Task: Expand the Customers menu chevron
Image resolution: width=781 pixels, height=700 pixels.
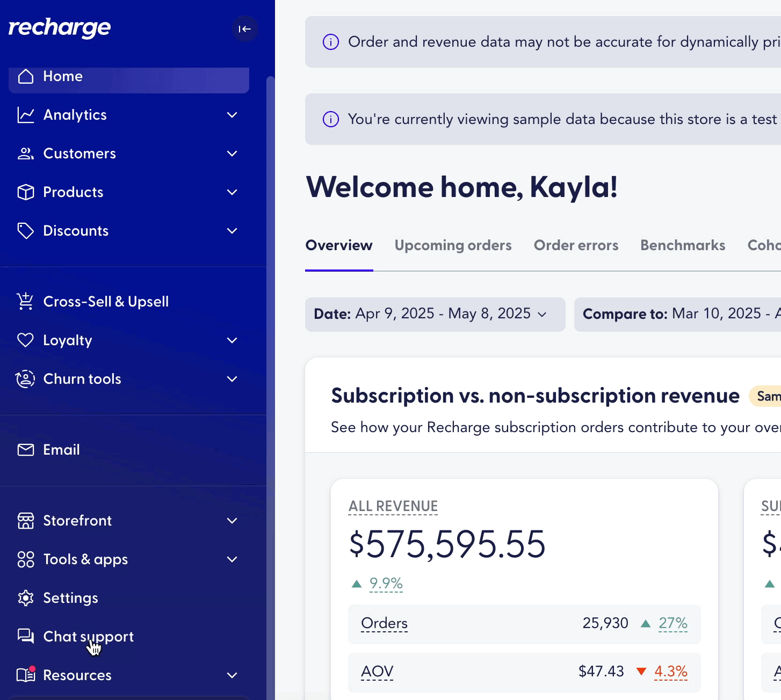Action: (232, 154)
